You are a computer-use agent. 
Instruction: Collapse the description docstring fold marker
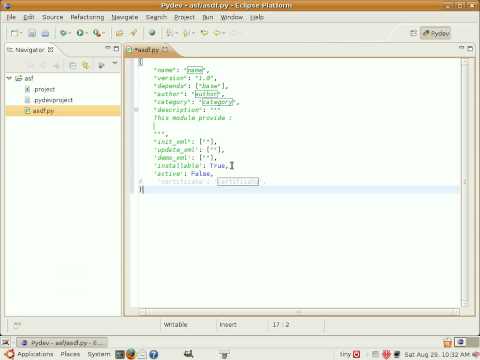(x=136, y=110)
